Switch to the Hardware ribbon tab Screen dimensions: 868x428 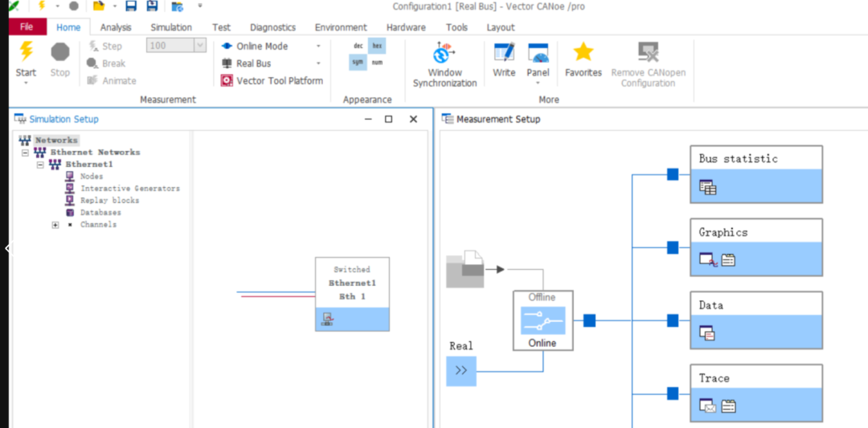406,27
